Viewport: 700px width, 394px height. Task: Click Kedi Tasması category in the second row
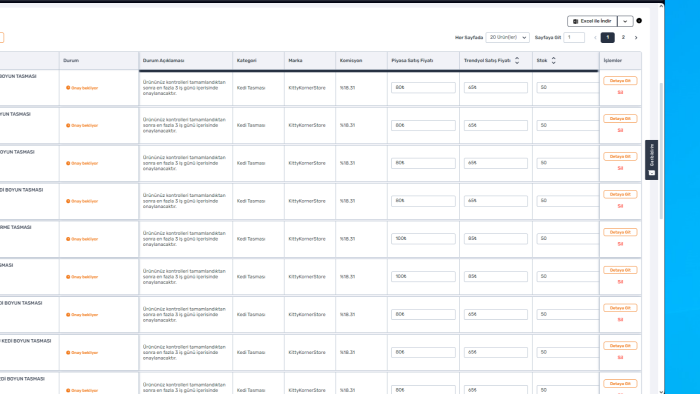251,125
